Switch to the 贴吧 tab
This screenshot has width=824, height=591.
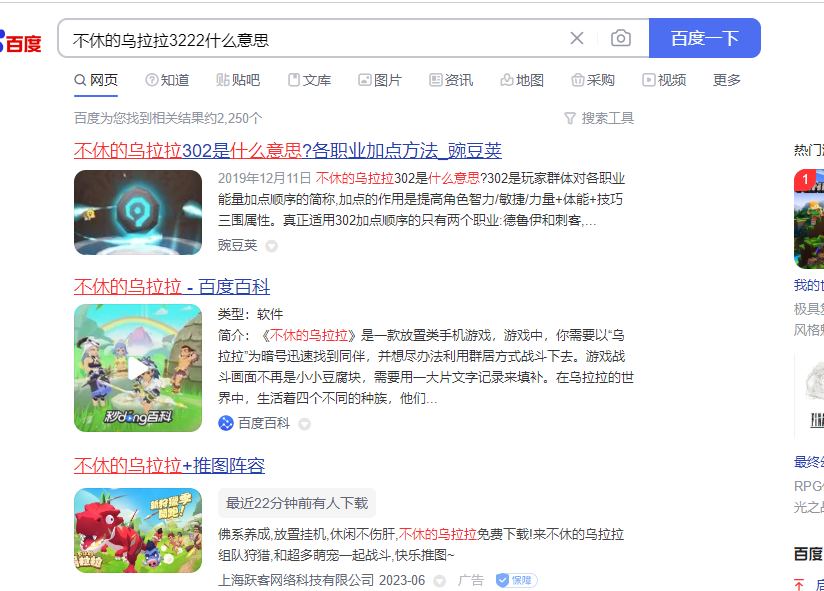point(238,80)
